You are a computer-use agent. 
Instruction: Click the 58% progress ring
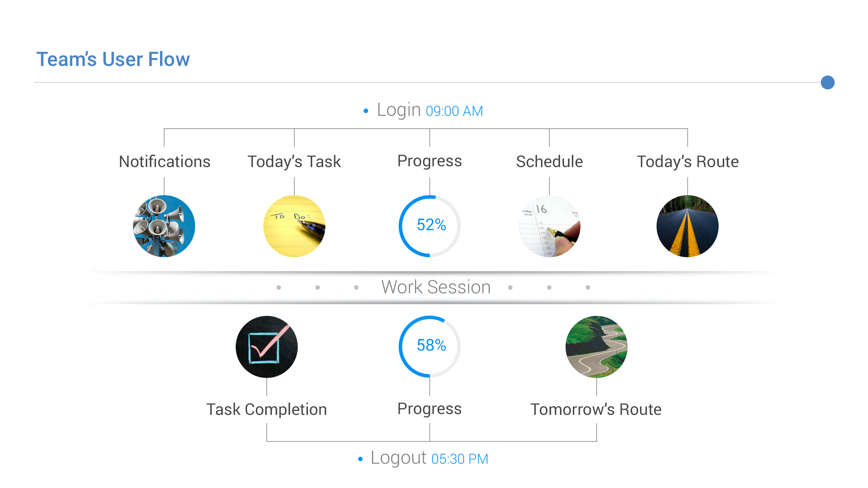[x=430, y=347]
